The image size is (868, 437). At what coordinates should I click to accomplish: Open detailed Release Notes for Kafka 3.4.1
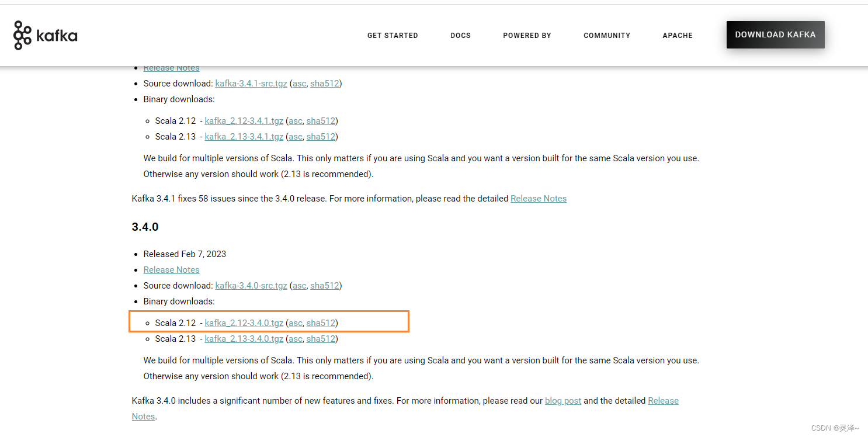(539, 199)
